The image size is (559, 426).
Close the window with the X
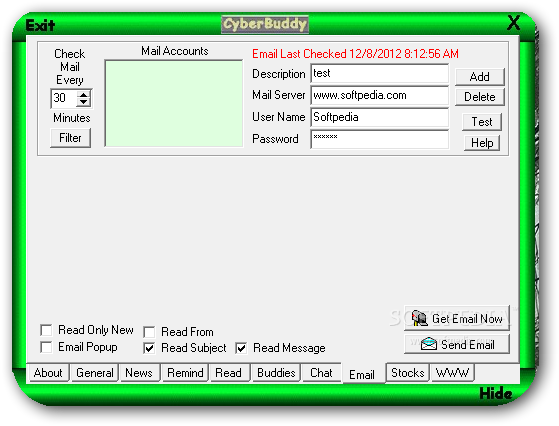coord(514,24)
